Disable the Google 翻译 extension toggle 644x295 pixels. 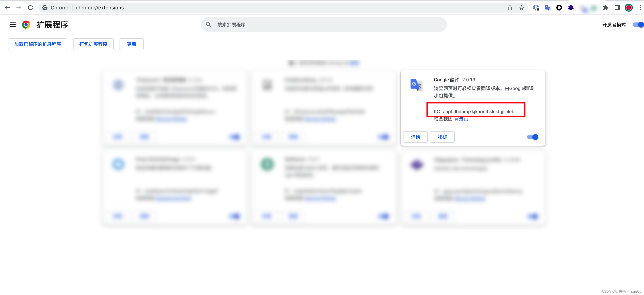coord(532,137)
